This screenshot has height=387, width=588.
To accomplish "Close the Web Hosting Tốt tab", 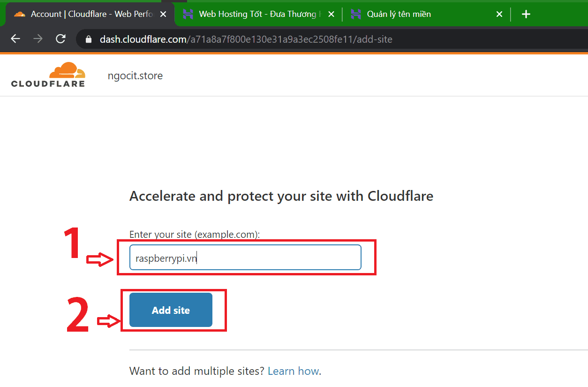I will pyautogui.click(x=331, y=14).
